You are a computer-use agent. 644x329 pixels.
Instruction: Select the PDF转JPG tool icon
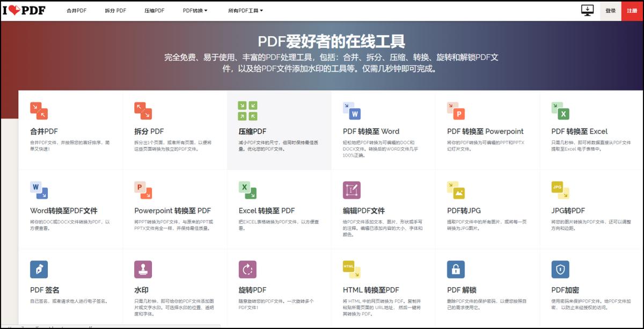[x=456, y=190]
